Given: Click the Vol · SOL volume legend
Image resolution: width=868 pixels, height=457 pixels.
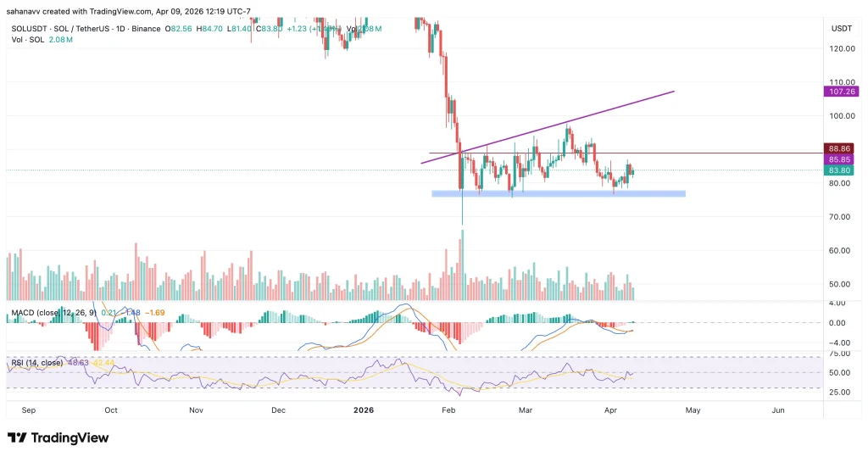Looking at the screenshot, I should (x=23, y=40).
